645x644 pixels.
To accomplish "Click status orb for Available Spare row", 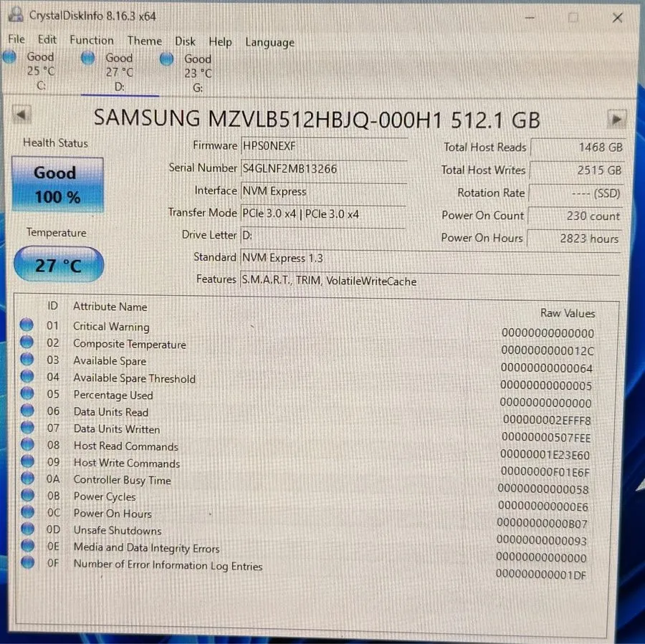I will click(x=27, y=359).
